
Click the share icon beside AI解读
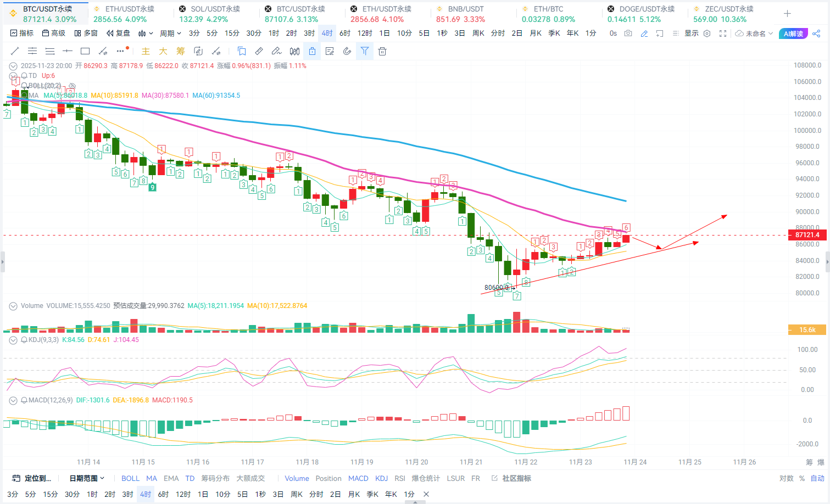[816, 33]
